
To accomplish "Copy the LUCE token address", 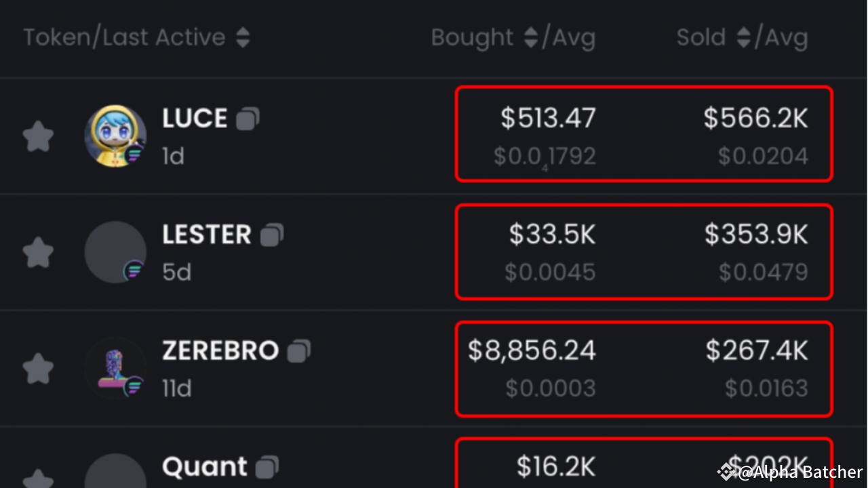I will point(248,119).
